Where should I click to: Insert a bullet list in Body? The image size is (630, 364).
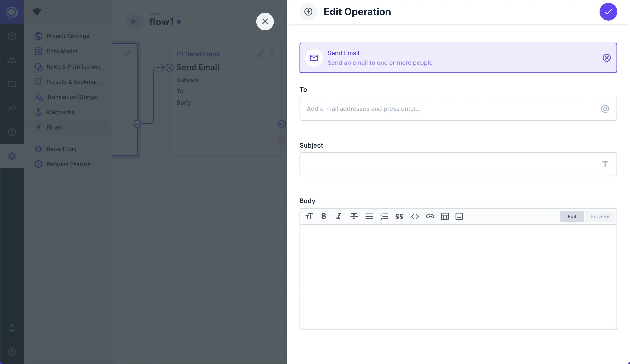[369, 216]
